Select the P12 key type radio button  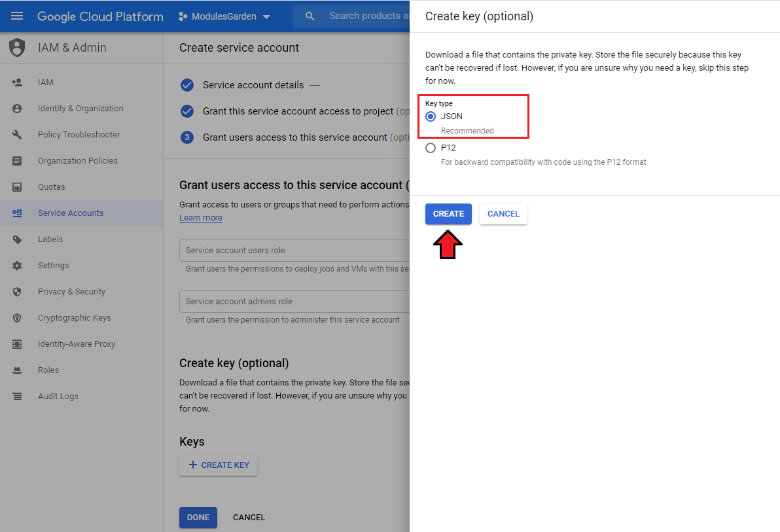[431, 148]
